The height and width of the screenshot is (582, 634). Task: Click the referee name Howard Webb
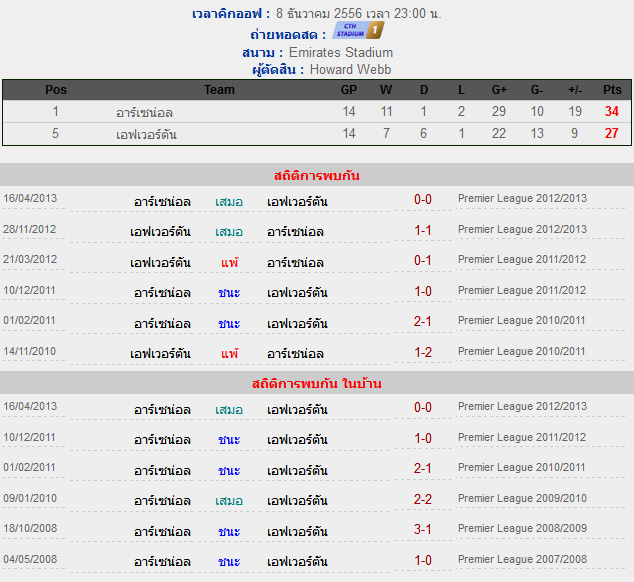[x=351, y=70]
